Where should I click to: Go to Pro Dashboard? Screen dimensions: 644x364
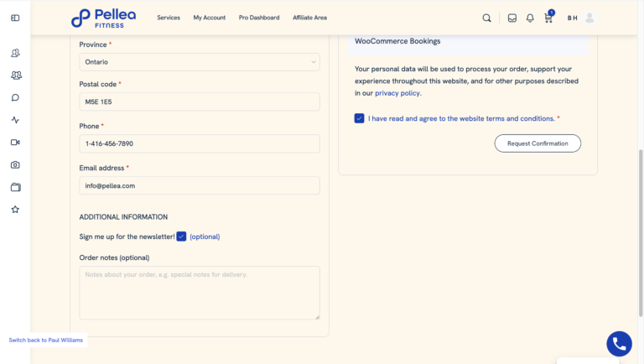(259, 18)
